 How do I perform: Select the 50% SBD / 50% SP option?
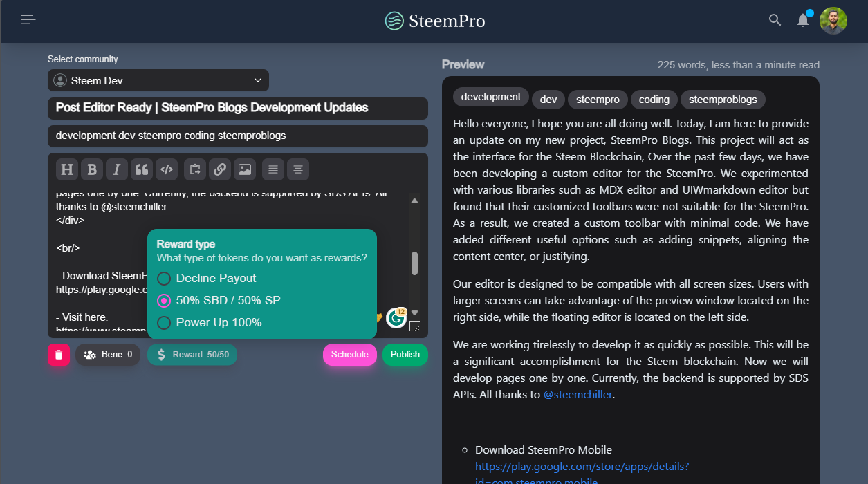219,300
